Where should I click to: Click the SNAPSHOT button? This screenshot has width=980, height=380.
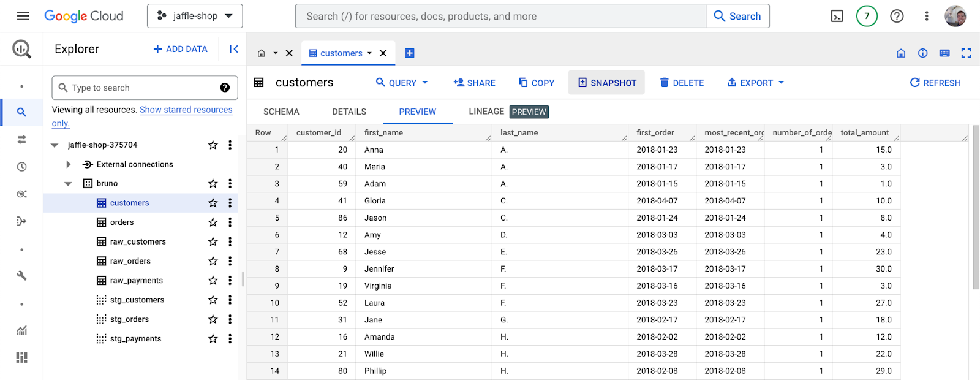(606, 83)
